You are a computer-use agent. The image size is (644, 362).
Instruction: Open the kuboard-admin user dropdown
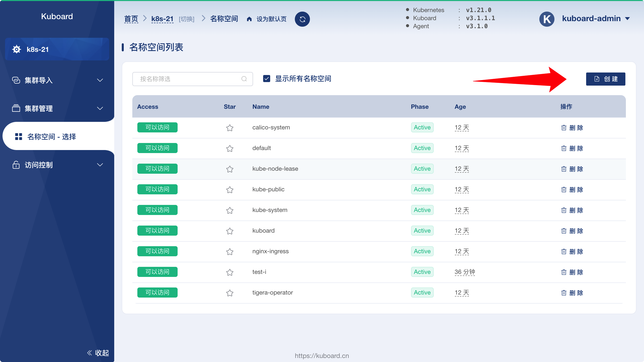(x=596, y=19)
